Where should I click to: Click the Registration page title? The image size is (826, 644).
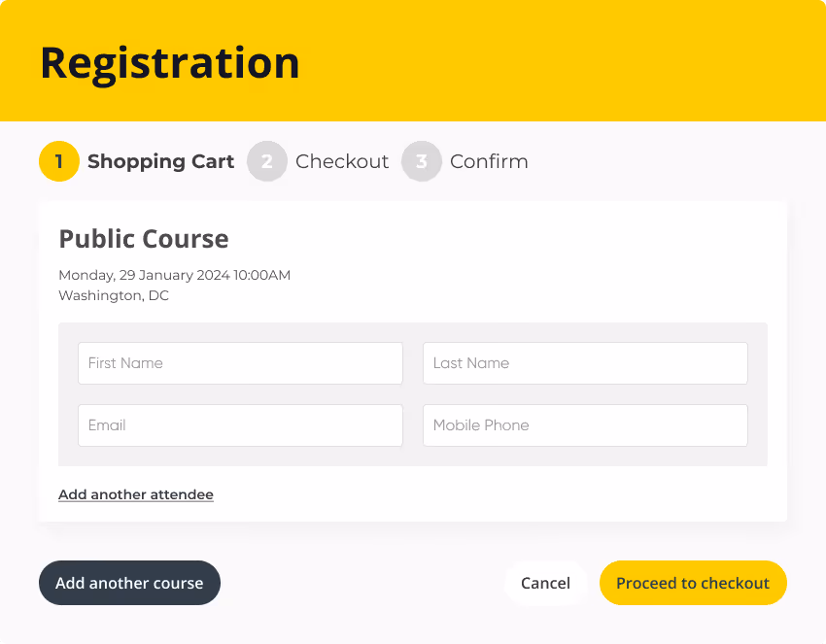click(x=170, y=61)
